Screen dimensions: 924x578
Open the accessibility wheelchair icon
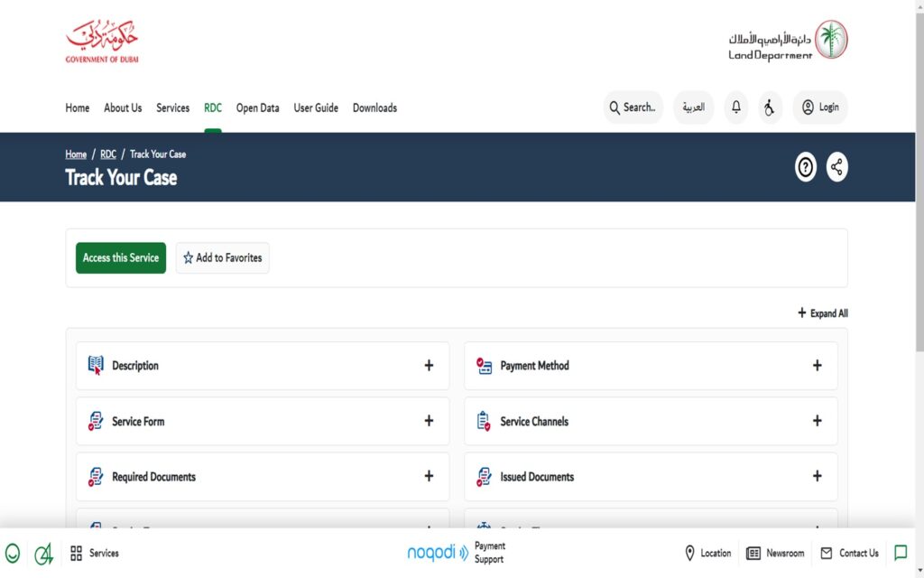click(x=770, y=107)
